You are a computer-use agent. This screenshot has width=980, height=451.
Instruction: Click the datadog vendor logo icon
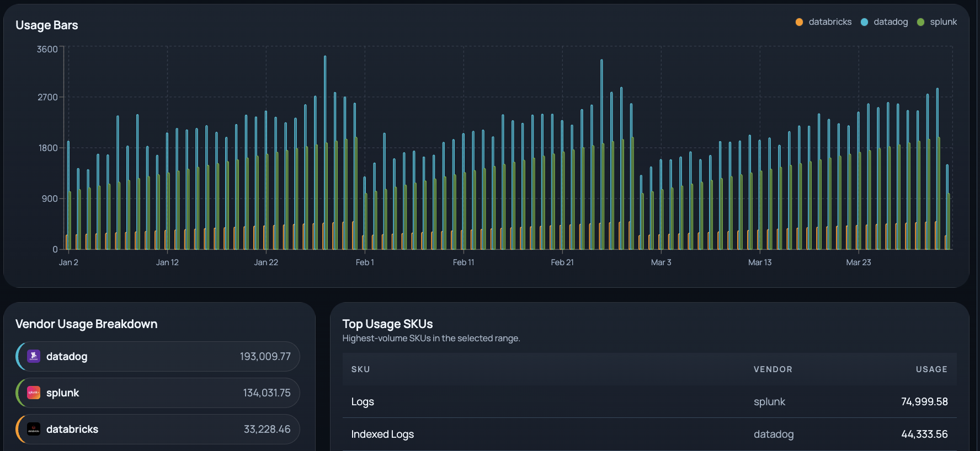[34, 356]
